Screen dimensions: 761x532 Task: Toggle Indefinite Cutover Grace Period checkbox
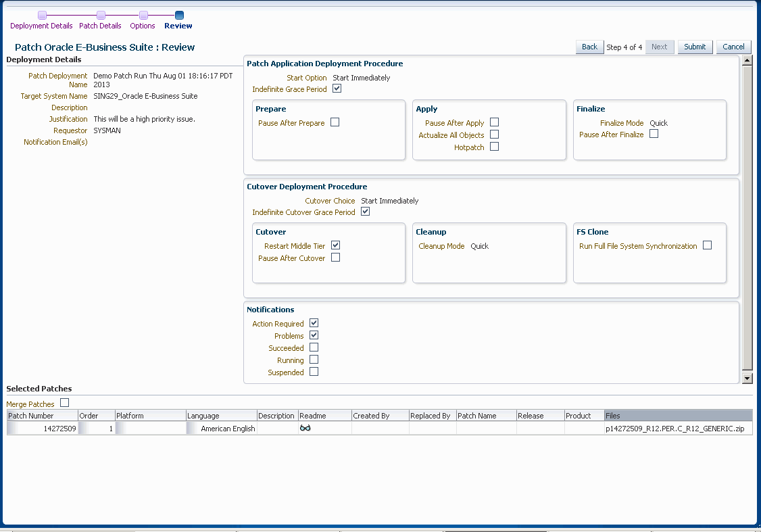(366, 212)
